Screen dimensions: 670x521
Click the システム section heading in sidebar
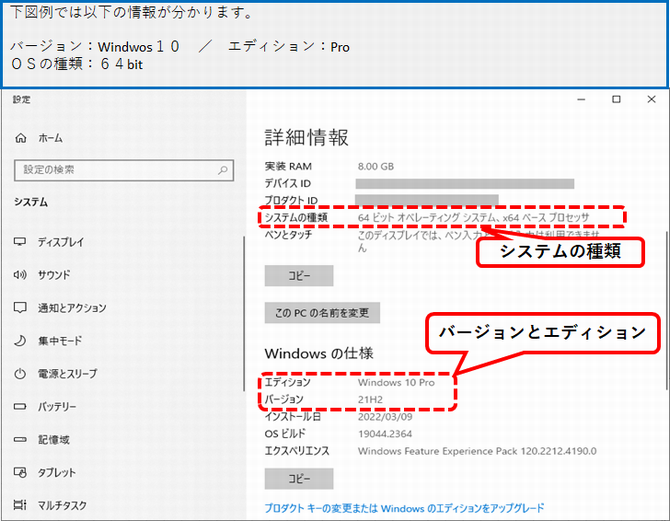point(31,202)
